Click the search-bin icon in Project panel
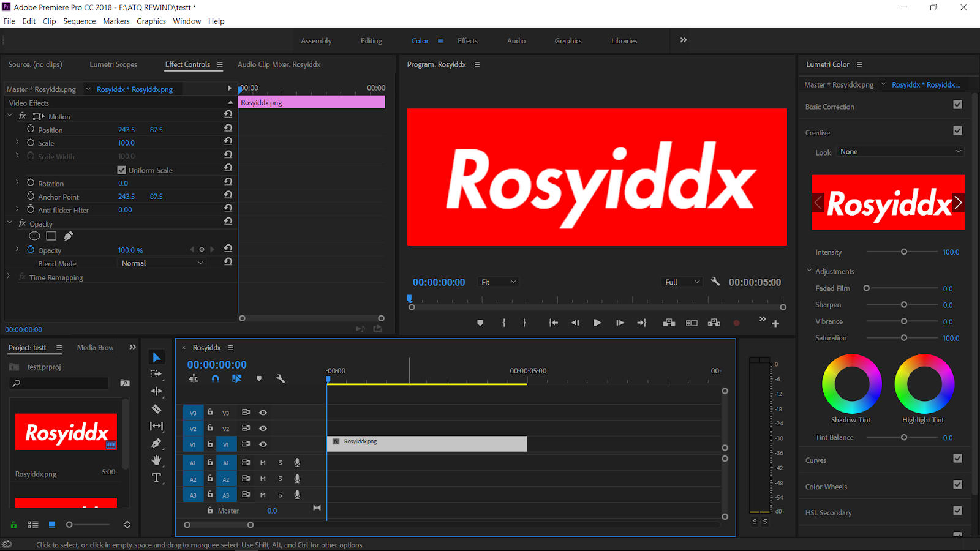This screenshot has height=551, width=980. pos(125,383)
